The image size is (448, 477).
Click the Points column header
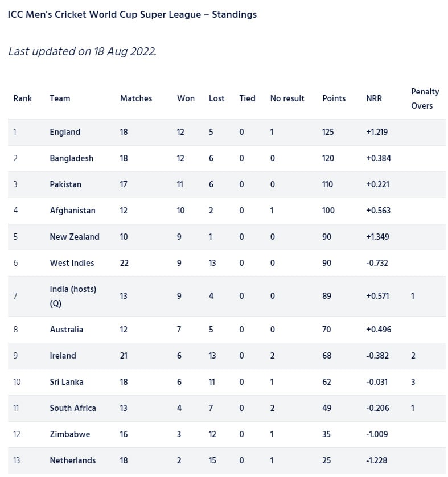pyautogui.click(x=334, y=98)
